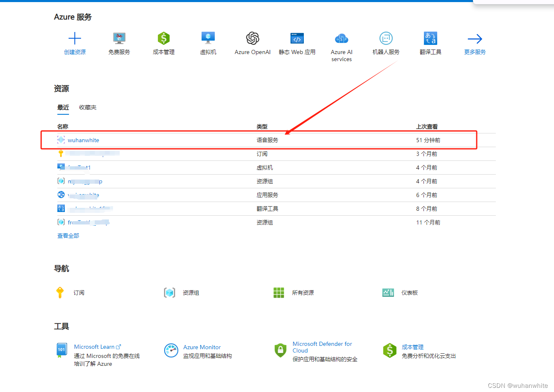Open 资源组 in the 导航 section

[191, 293]
